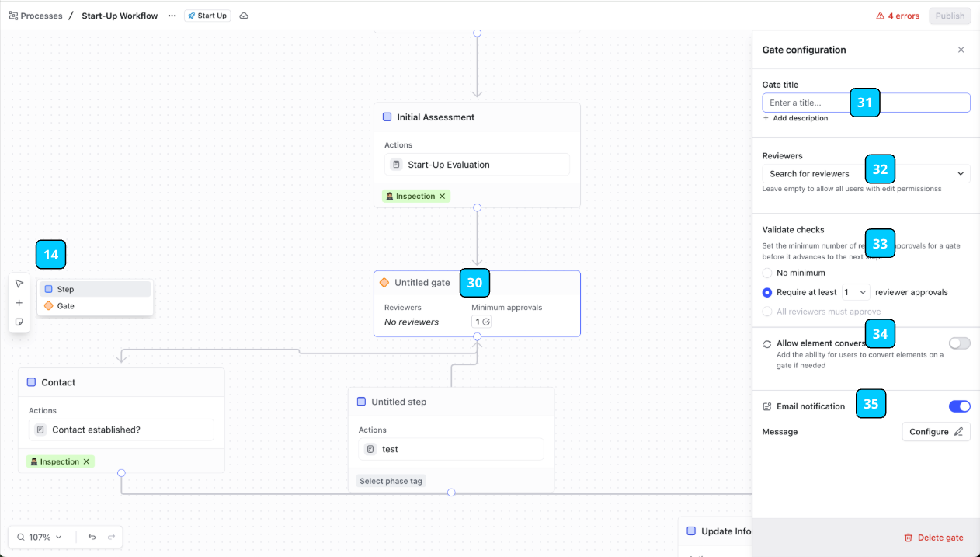
Task: Click the Update Info step square icon
Action: coord(691,531)
